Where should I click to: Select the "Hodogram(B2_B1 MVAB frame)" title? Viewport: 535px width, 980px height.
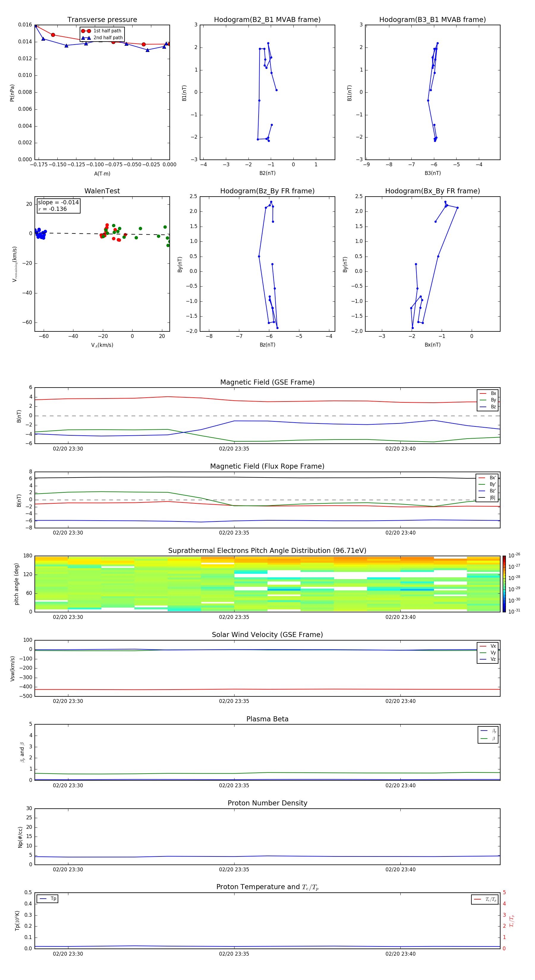(x=267, y=19)
